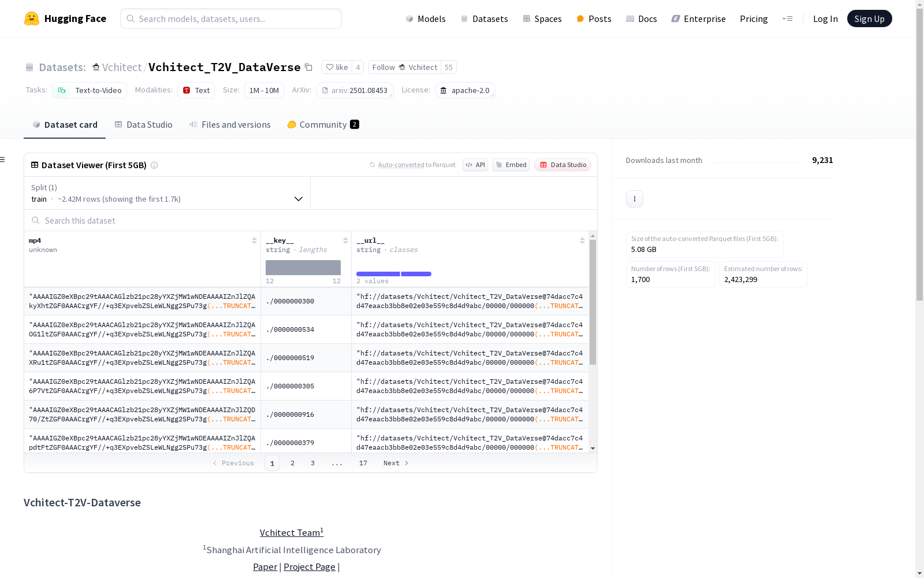Copy dataset name with the copy icon
Viewport: 924px width, 578px height.
(x=309, y=67)
